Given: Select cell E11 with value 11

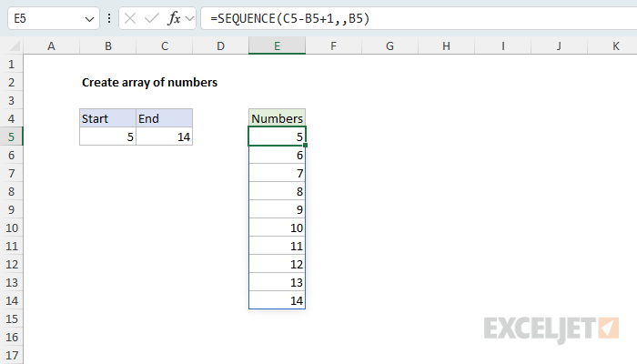Looking at the screenshot, I should click(x=277, y=247).
